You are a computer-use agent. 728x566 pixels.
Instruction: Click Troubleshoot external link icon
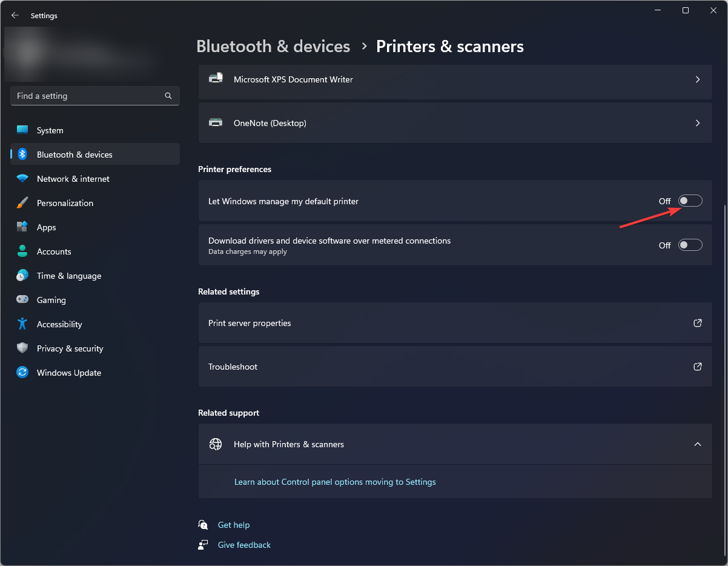[x=698, y=367]
